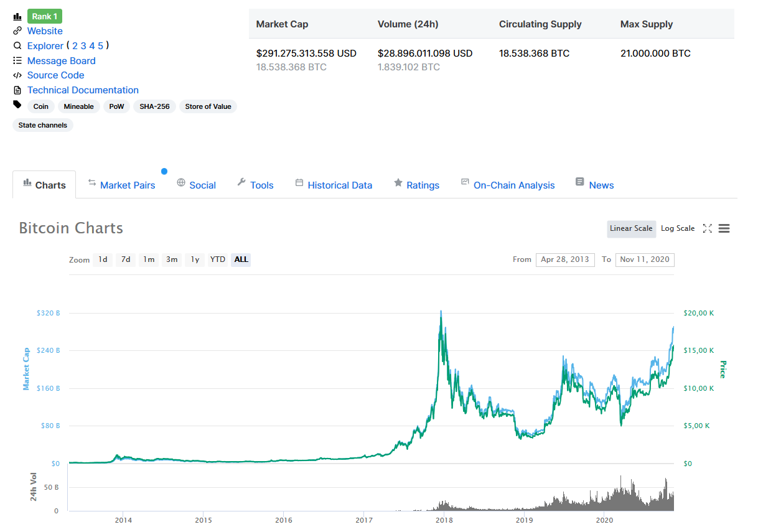This screenshot has height=532, width=758.
Task: Click the 1.839.102 BTC volume value
Action: point(408,67)
